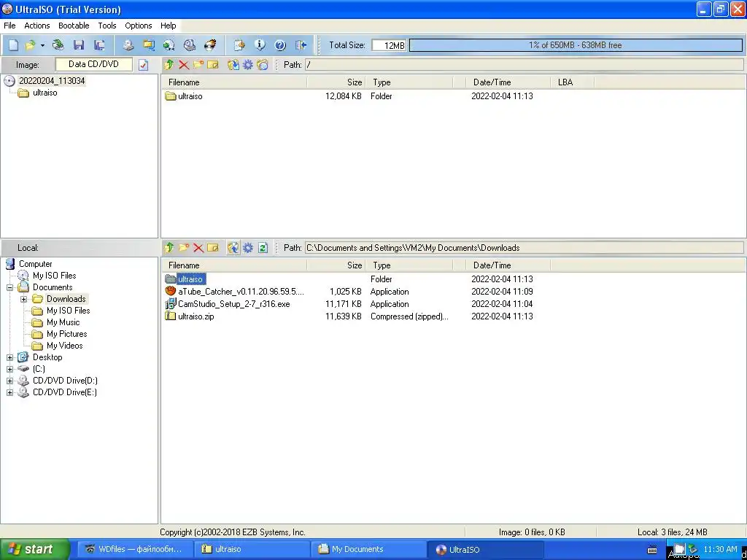Click the Info 'i' speech bubble icon
Viewport: 747px width, 560px height.
click(260, 45)
